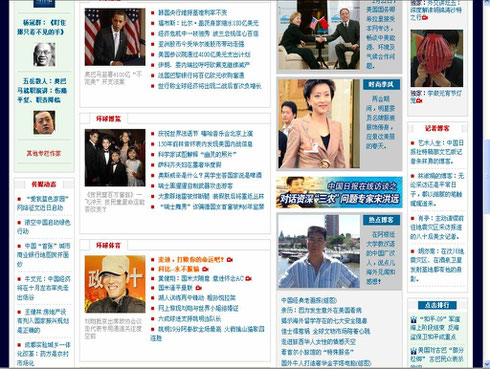Click second crown icon in 点击排行 ranking
Viewport: 490px width, 369px height.
414,351
